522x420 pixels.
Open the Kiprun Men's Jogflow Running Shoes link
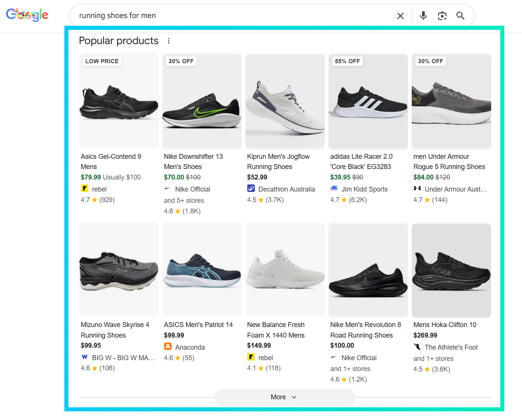[x=278, y=161]
